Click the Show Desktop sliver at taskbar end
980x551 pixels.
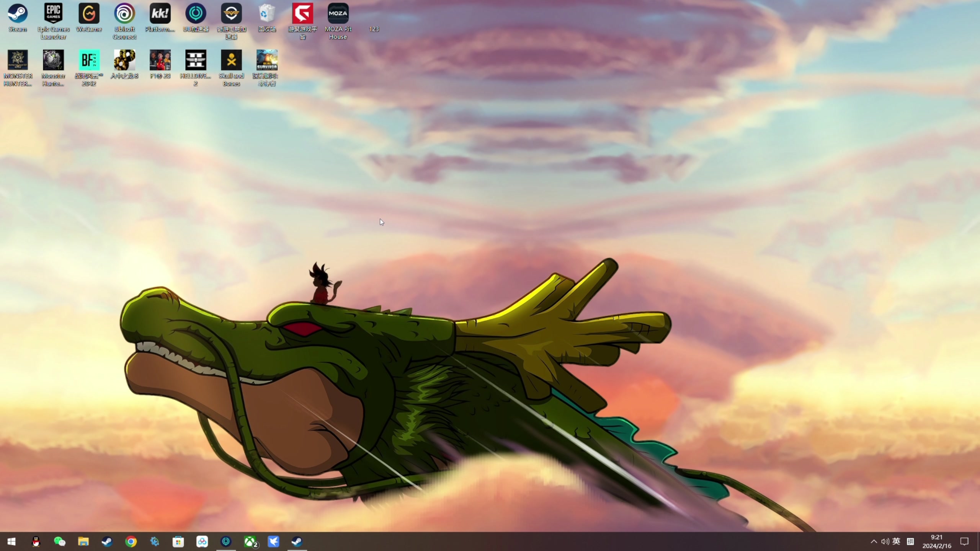tap(978, 541)
